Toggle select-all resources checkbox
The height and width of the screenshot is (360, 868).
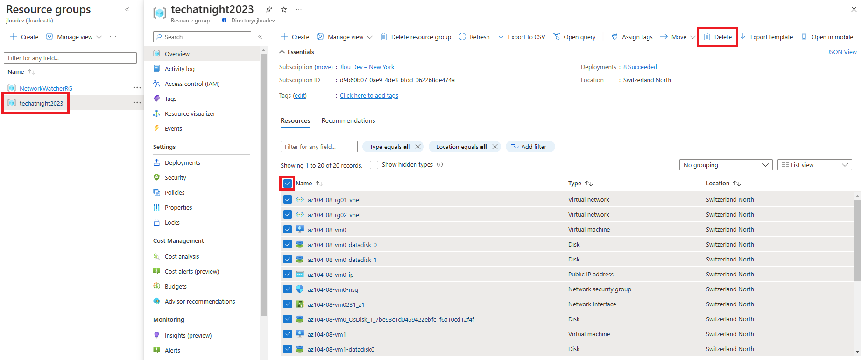[288, 184]
